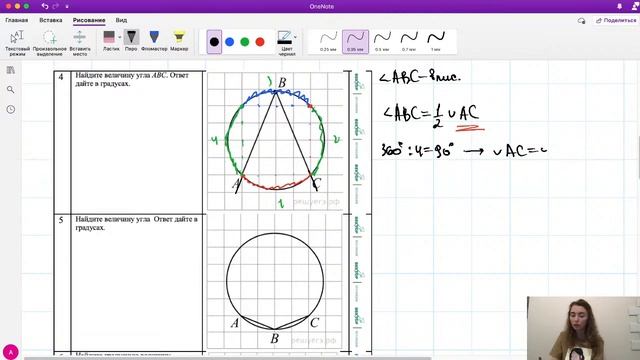Select the yellow Маркер highlighter tool
The width and height of the screenshot is (640, 360).
179,41
